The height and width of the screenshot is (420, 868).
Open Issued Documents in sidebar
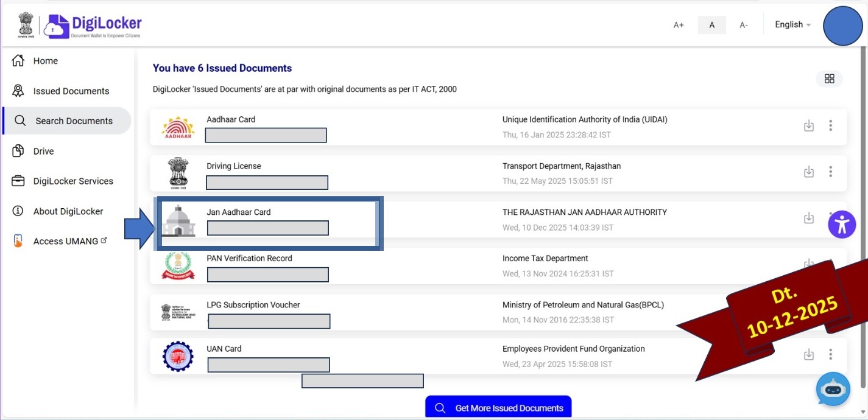(71, 91)
